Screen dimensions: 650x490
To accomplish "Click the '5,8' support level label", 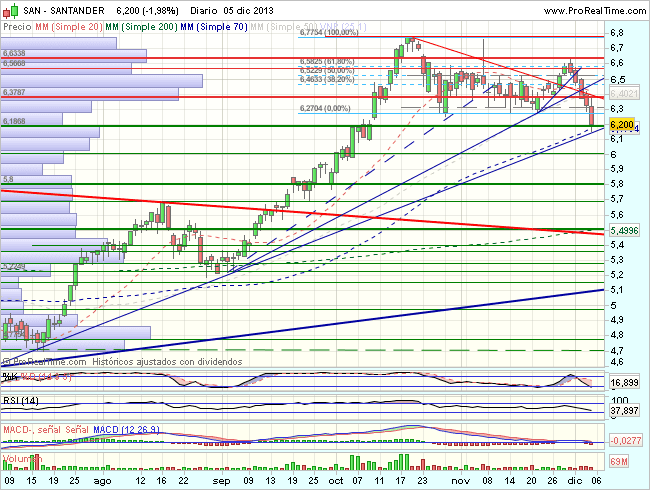I will tap(8, 179).
